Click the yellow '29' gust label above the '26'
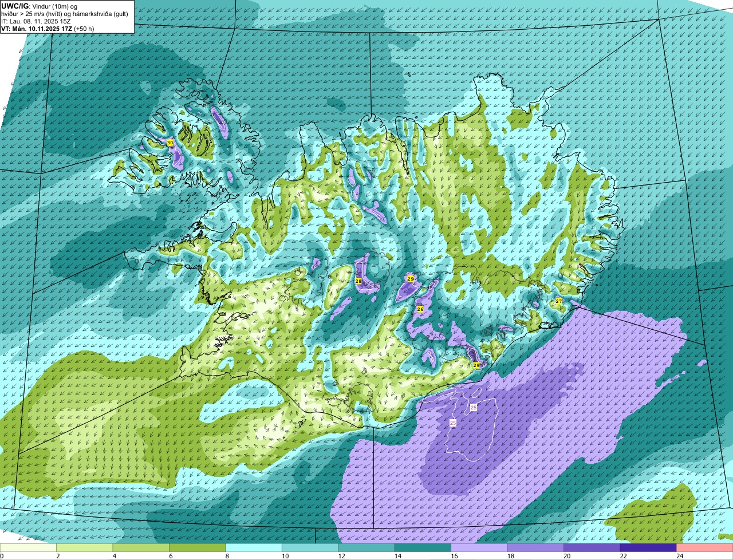This screenshot has height=560, width=733. [x=411, y=278]
